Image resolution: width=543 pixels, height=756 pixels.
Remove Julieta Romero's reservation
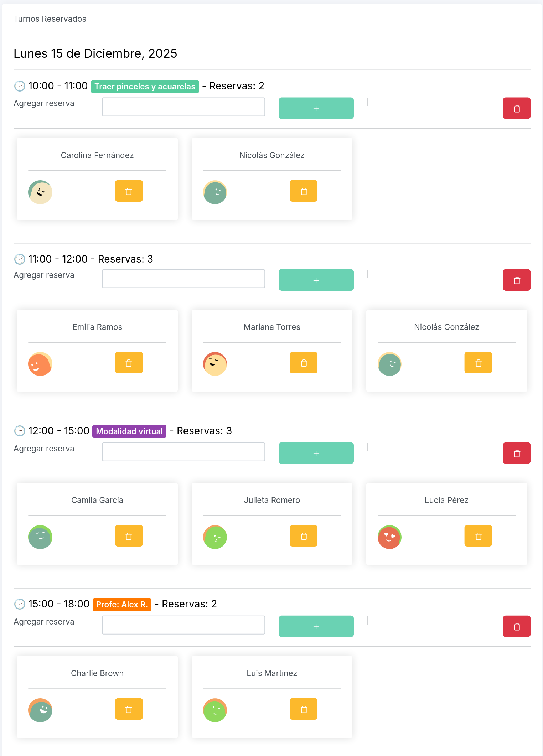(303, 536)
